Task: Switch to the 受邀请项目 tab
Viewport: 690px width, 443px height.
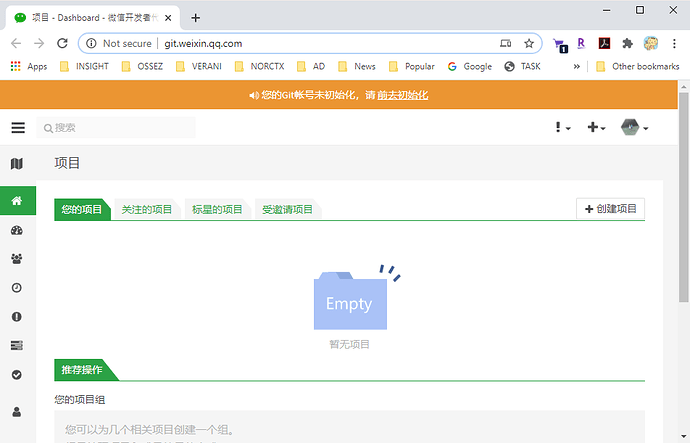Action: click(287, 209)
